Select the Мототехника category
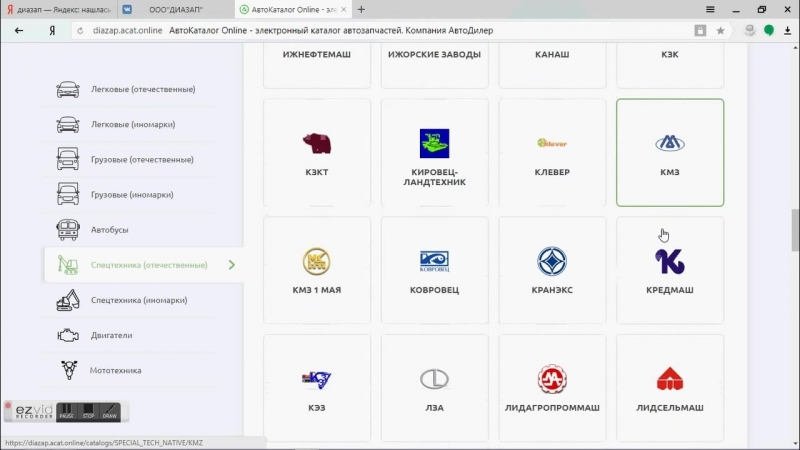 coord(115,370)
